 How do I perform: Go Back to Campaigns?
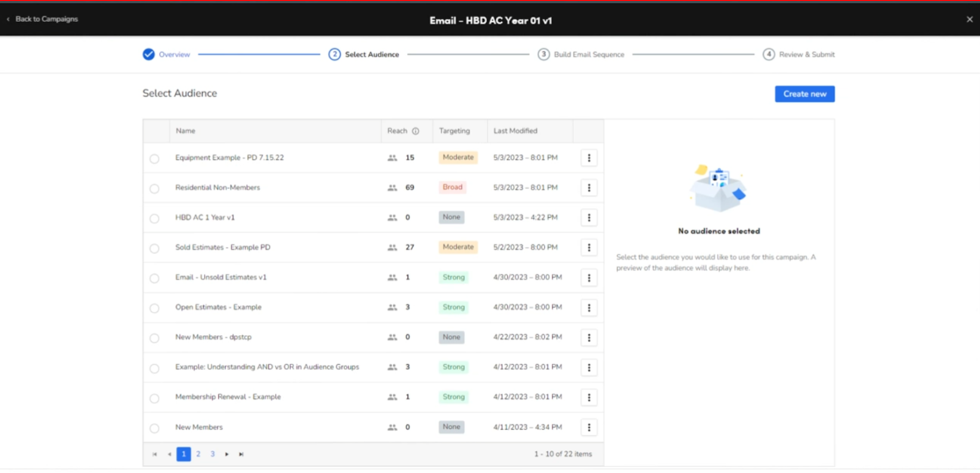click(x=42, y=19)
